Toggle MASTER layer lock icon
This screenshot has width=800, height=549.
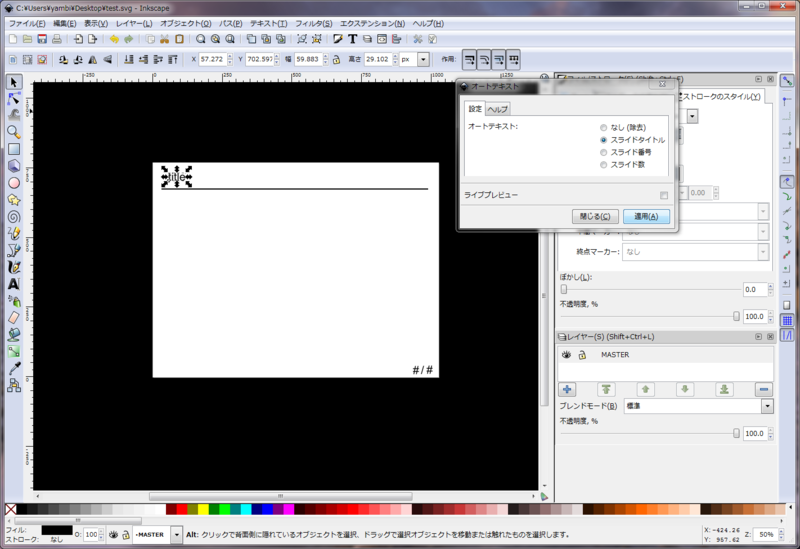pos(582,355)
